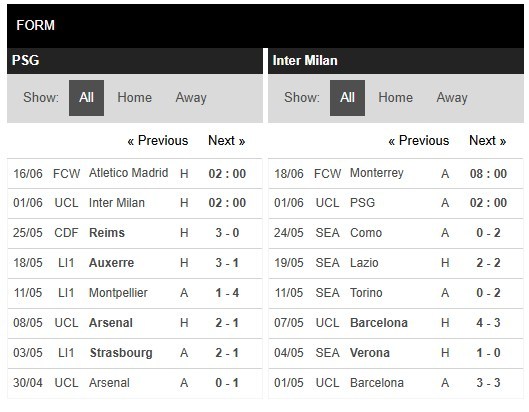Go to Next Inter Milan results page
Screen dimensions: 529x412
point(488,140)
